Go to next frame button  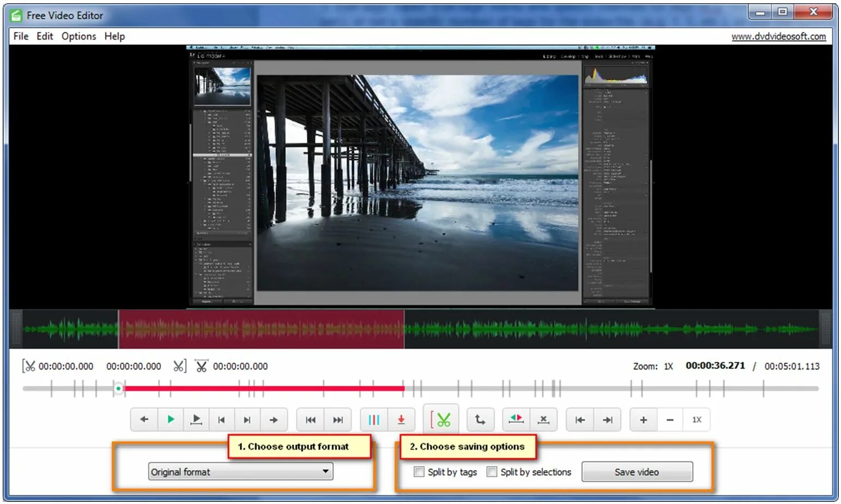pos(247,420)
